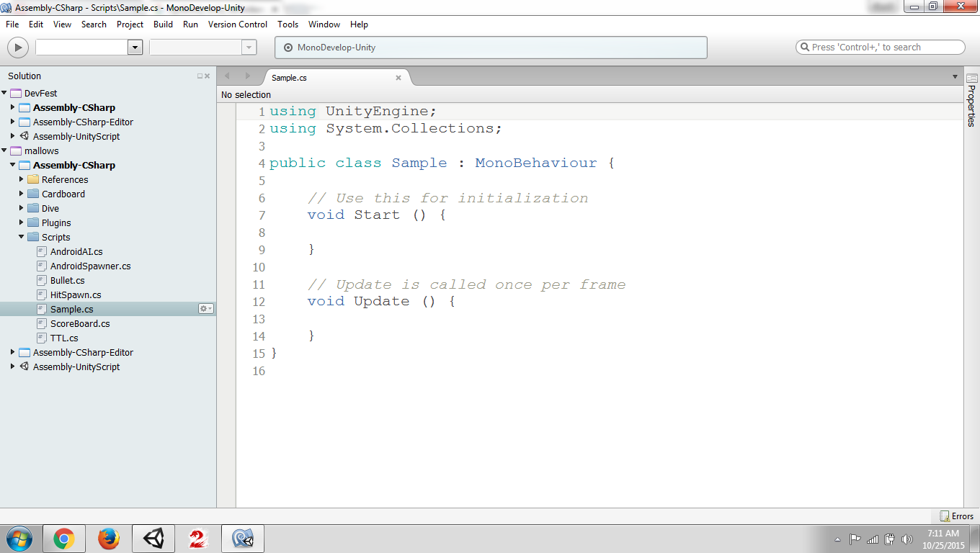Open the Tools menu
Image resolution: width=980 pixels, height=553 pixels.
pyautogui.click(x=288, y=24)
